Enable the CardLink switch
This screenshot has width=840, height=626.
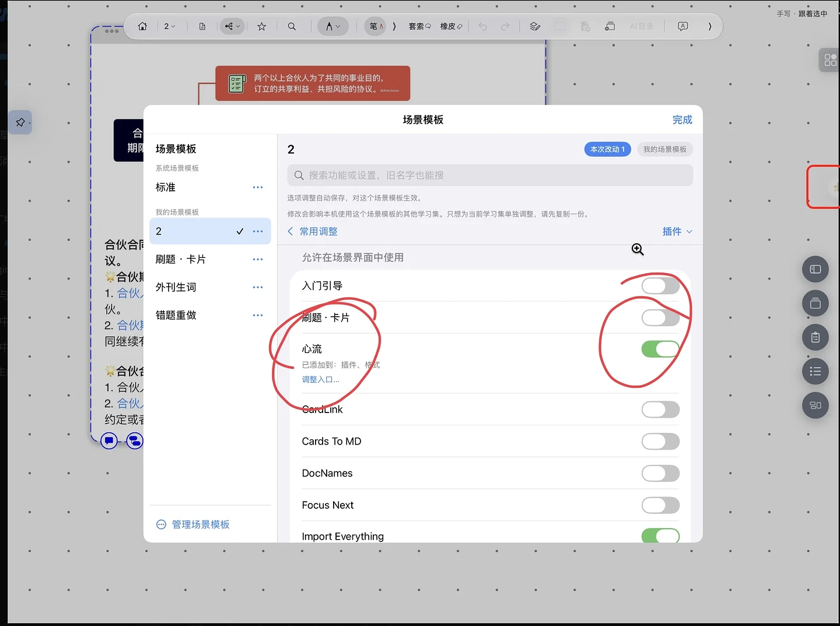click(x=660, y=410)
